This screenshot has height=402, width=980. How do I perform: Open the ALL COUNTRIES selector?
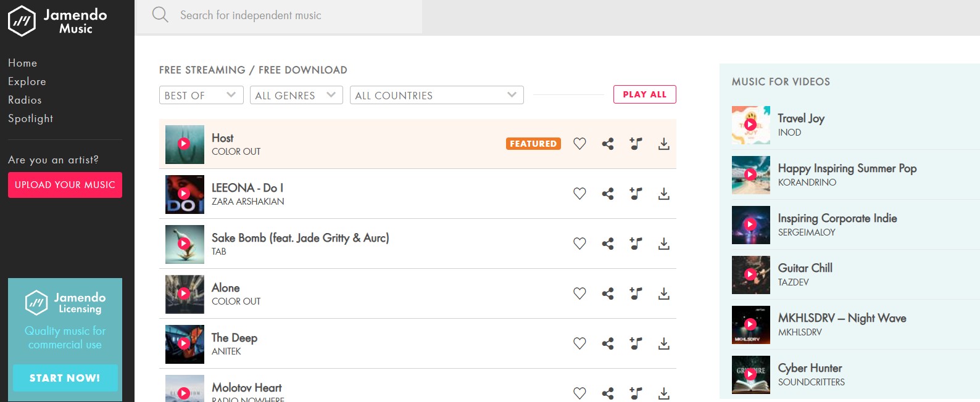pyautogui.click(x=437, y=95)
